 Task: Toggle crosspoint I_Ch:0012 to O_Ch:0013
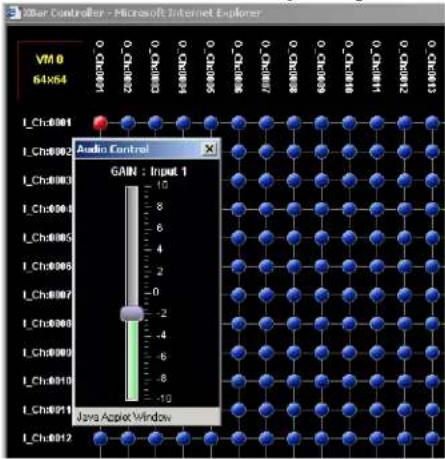(x=433, y=438)
